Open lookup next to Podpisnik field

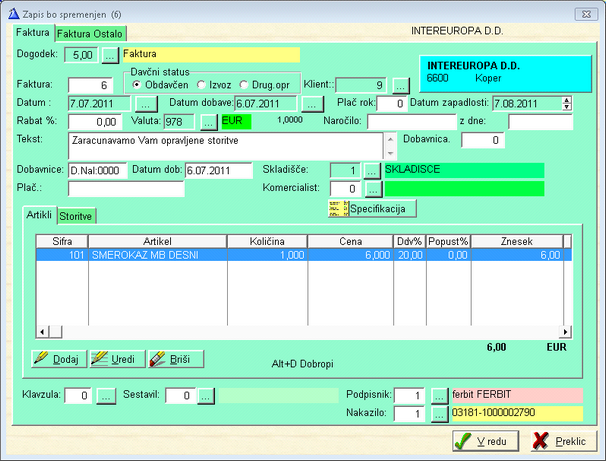[x=439, y=396]
